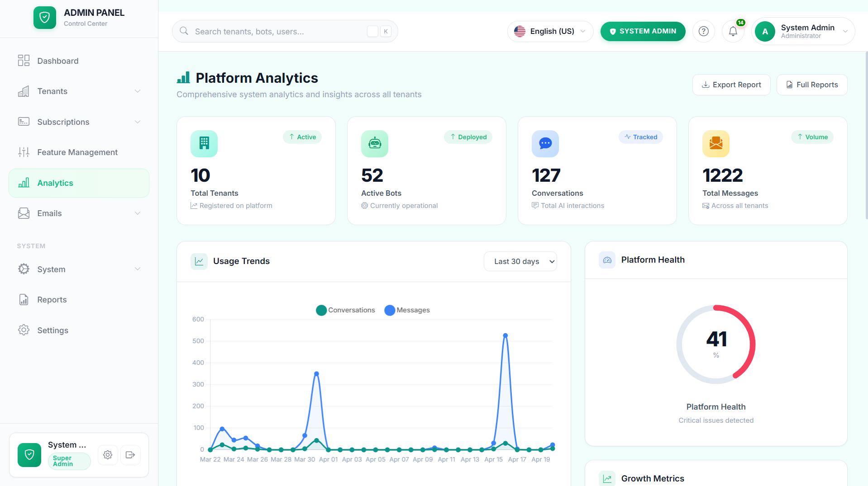Click the Emails envelope icon

[24, 213]
